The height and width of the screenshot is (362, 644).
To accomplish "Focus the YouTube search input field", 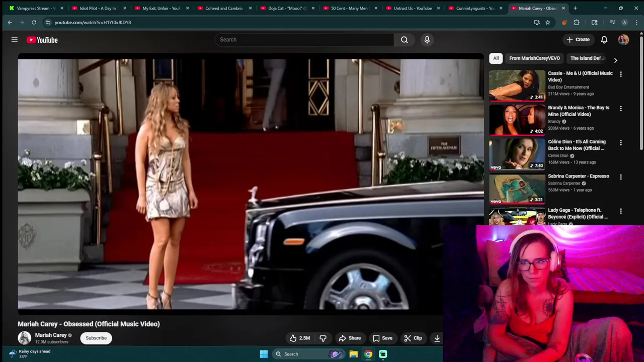I will coord(304,40).
